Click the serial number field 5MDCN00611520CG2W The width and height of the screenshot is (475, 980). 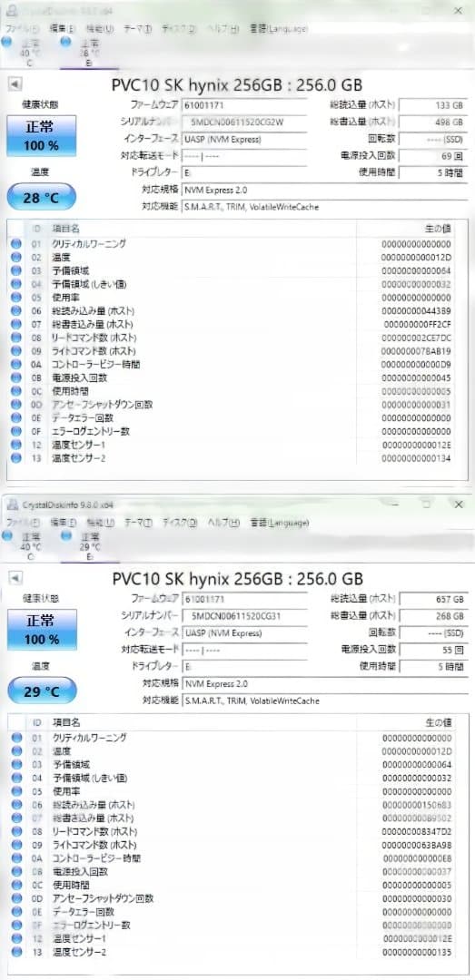[x=244, y=122]
